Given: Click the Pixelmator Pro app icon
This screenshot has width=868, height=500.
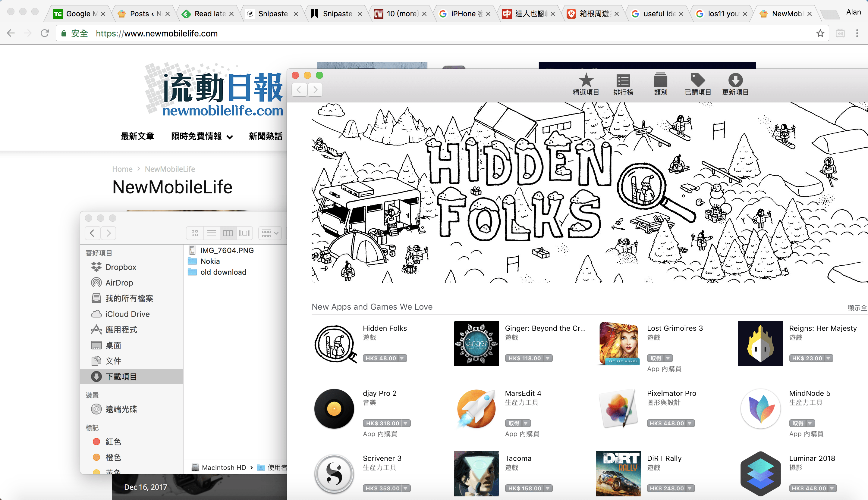Looking at the screenshot, I should click(x=618, y=409).
